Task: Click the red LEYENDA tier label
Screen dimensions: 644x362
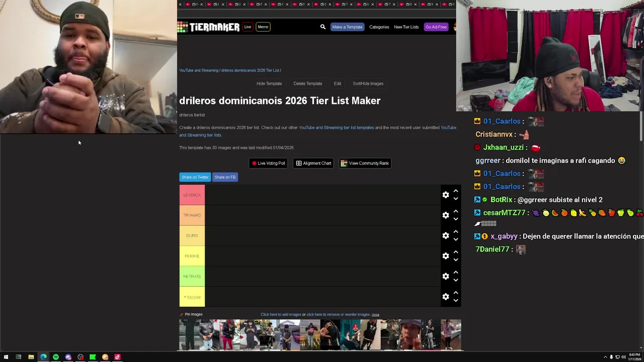Action: (192, 195)
